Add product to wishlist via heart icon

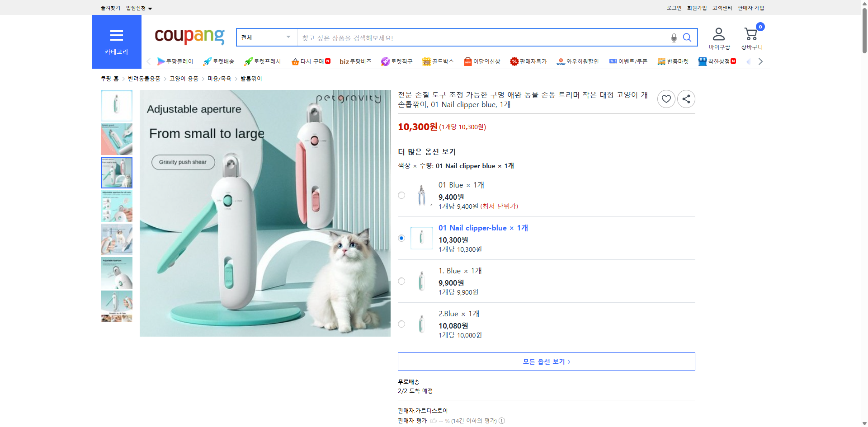pos(666,99)
